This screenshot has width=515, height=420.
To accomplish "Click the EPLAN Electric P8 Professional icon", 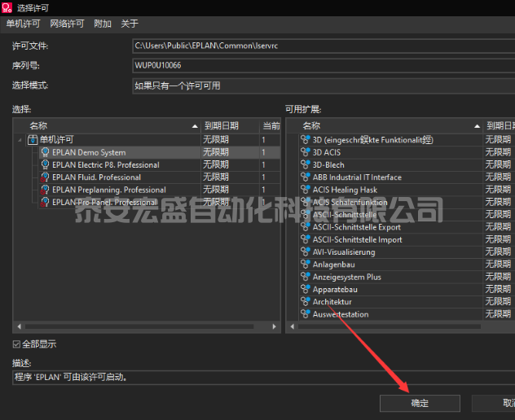I will pos(46,164).
